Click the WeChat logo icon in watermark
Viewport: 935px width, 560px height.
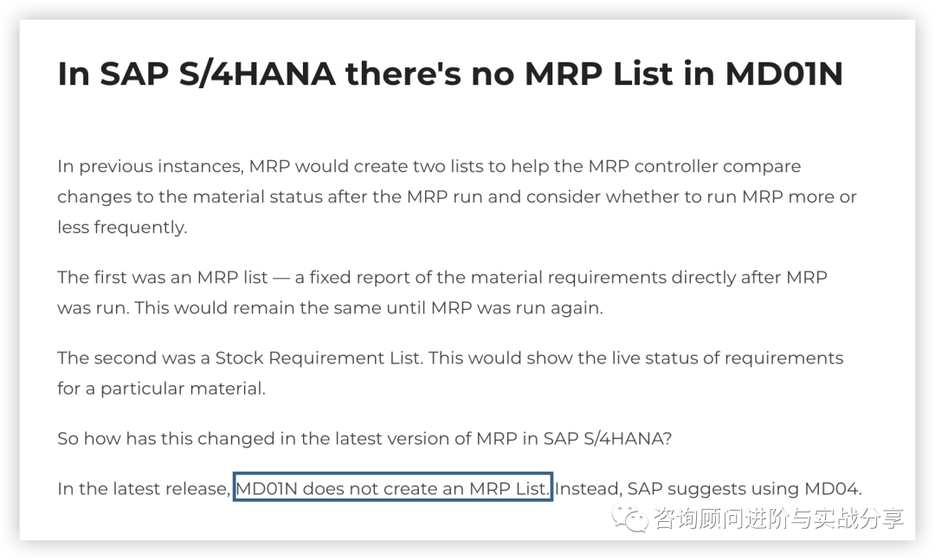pyautogui.click(x=630, y=518)
